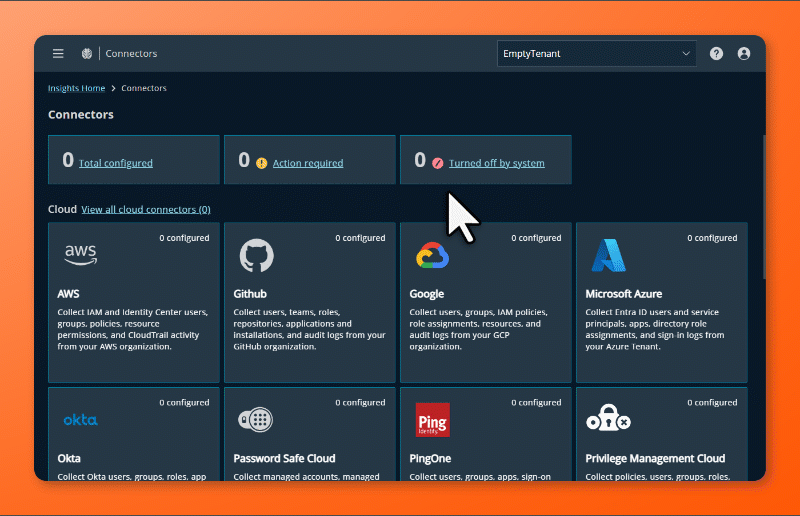Click the Cloud section heading
The width and height of the screenshot is (800, 516).
pyautogui.click(x=62, y=209)
